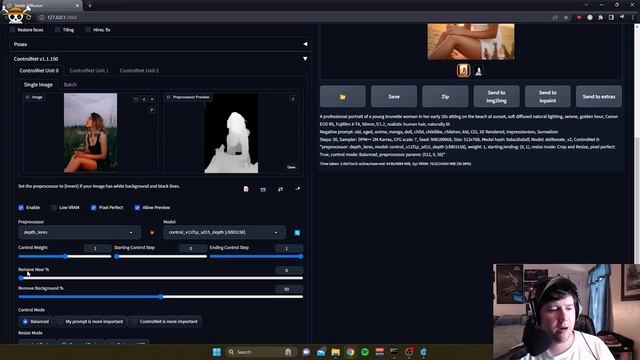Undo the input image edit

pos(136,99)
